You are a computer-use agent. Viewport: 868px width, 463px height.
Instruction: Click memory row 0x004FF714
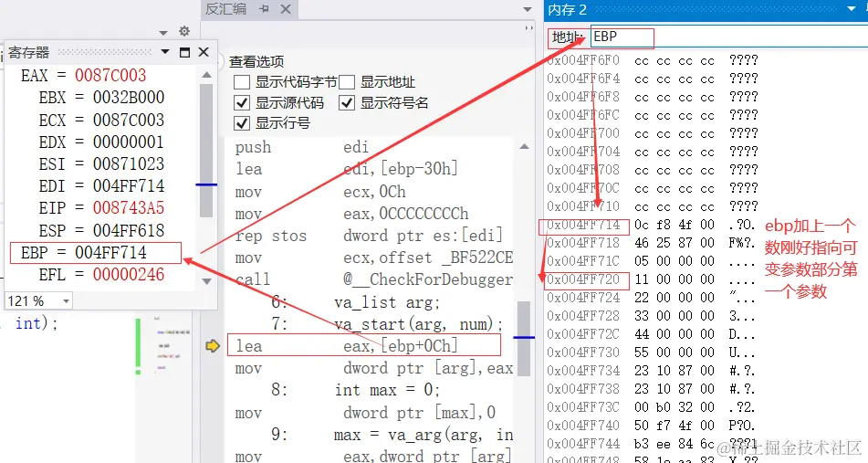tap(652, 225)
